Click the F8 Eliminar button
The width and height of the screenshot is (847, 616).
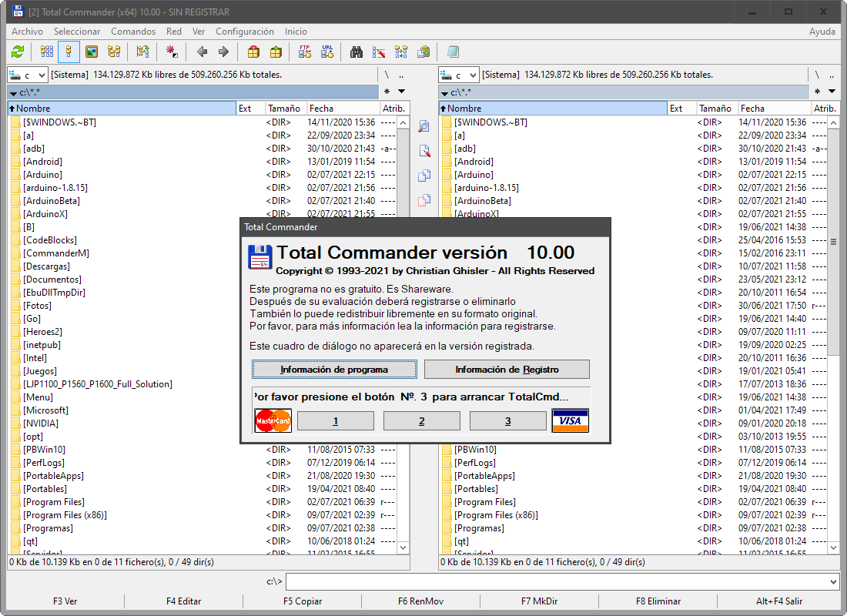658,601
